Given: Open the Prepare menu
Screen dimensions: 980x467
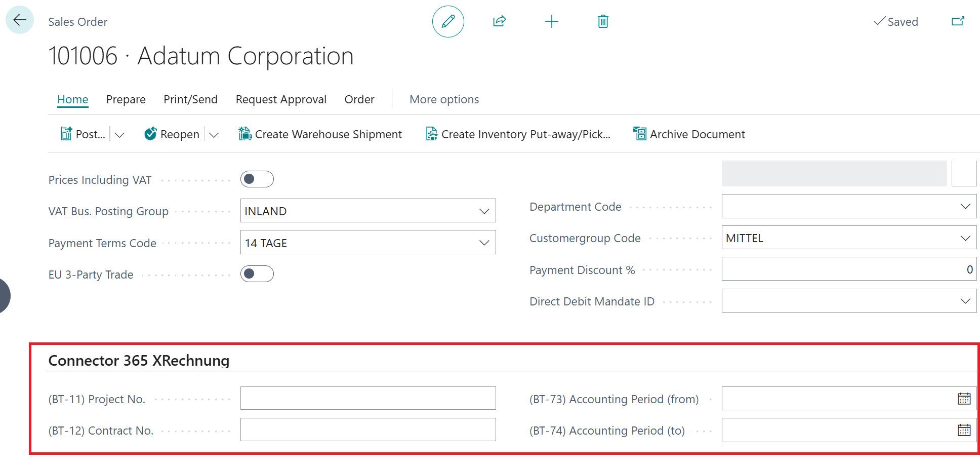Looking at the screenshot, I should tap(126, 99).
